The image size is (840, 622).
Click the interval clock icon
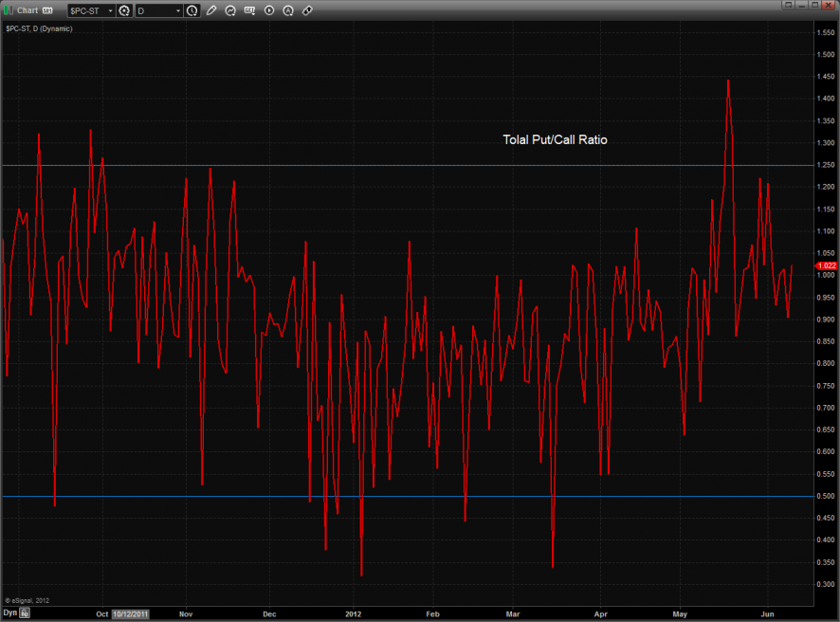(192, 10)
